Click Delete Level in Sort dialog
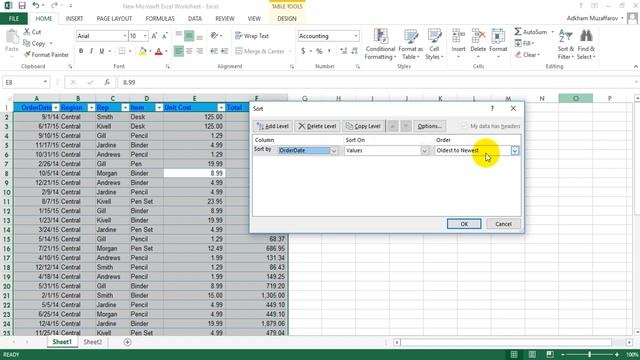The width and height of the screenshot is (640, 360). pyautogui.click(x=317, y=126)
